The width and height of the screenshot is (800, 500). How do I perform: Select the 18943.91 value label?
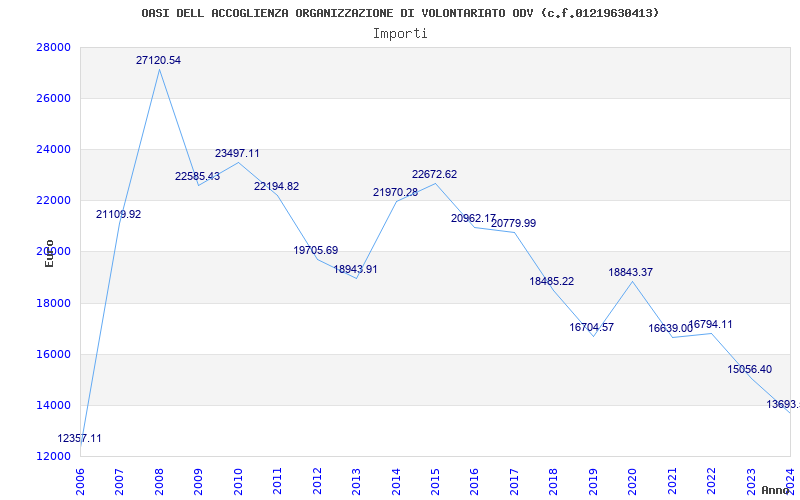(x=356, y=269)
